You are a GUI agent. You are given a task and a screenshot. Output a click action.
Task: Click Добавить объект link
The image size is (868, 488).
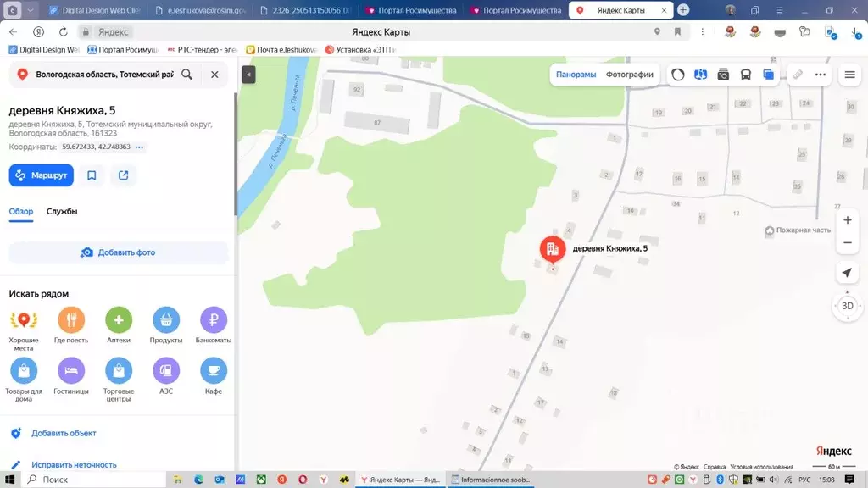(x=64, y=433)
